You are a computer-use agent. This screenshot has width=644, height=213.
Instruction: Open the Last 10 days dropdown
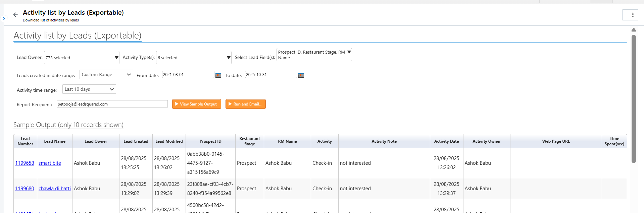(x=89, y=89)
